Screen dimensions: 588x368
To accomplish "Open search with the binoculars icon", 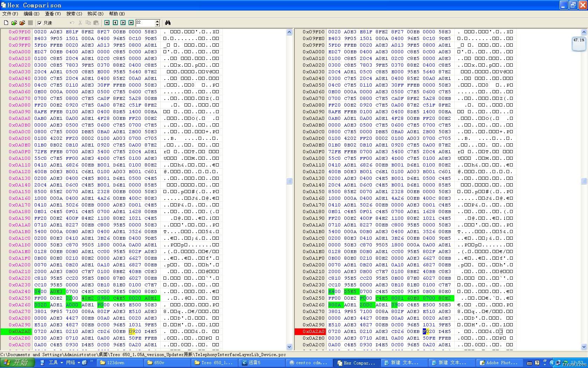I will point(168,23).
